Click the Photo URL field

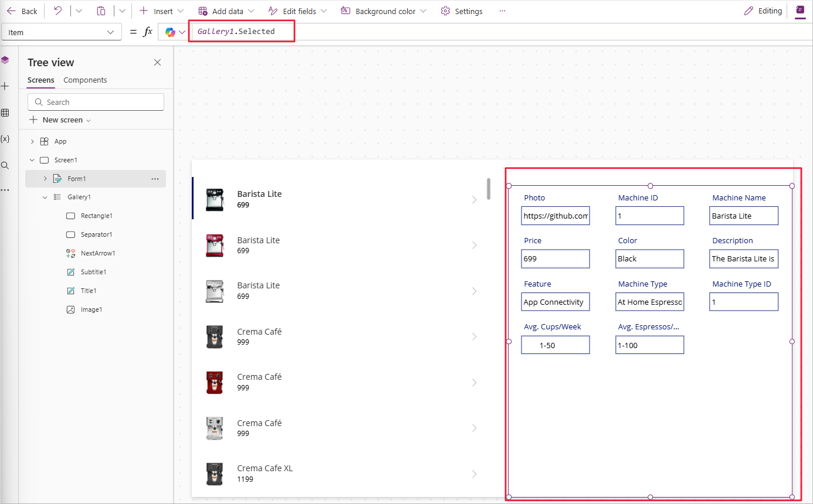pyautogui.click(x=555, y=216)
